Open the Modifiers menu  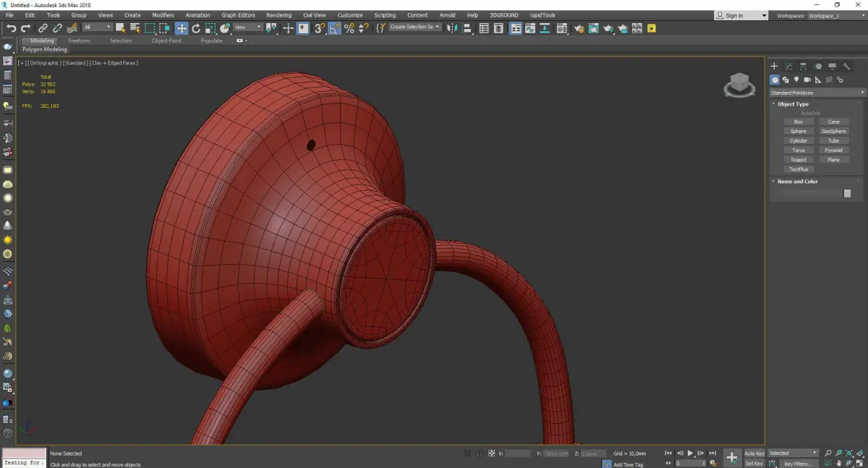tap(163, 15)
